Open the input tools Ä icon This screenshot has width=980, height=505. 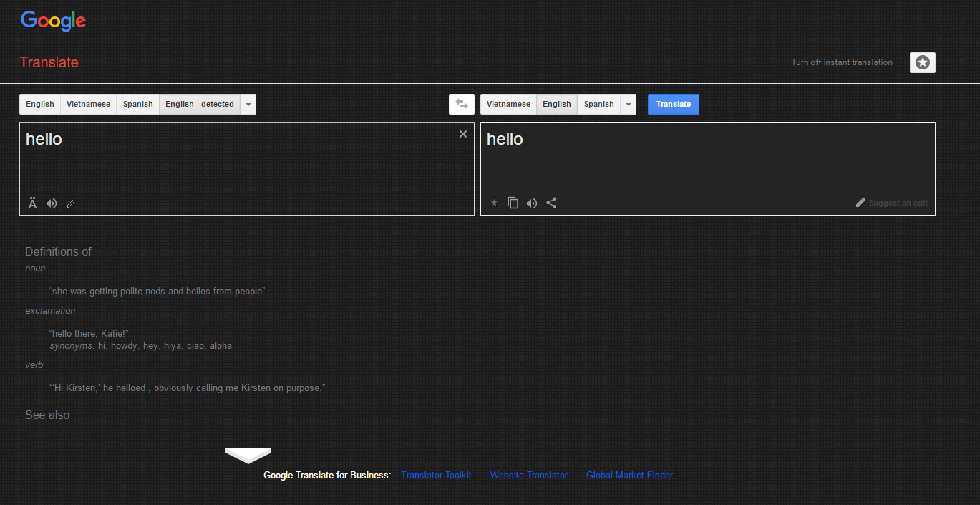click(32, 203)
